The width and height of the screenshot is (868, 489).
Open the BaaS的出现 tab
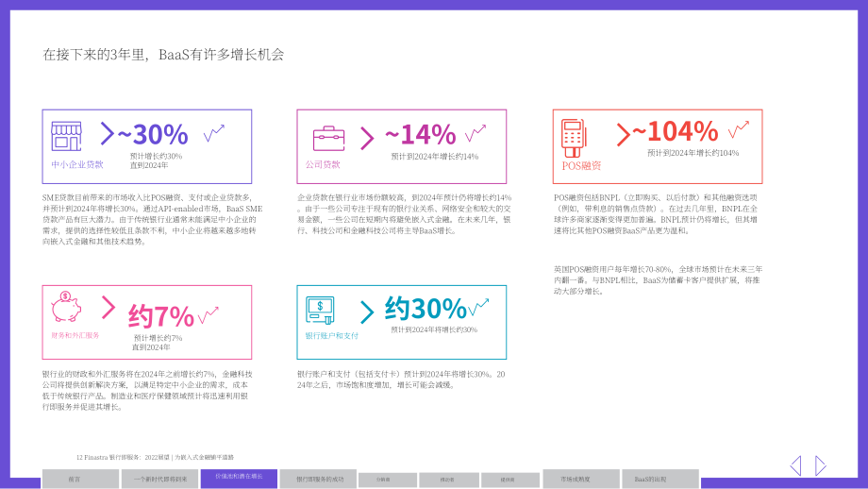660,479
